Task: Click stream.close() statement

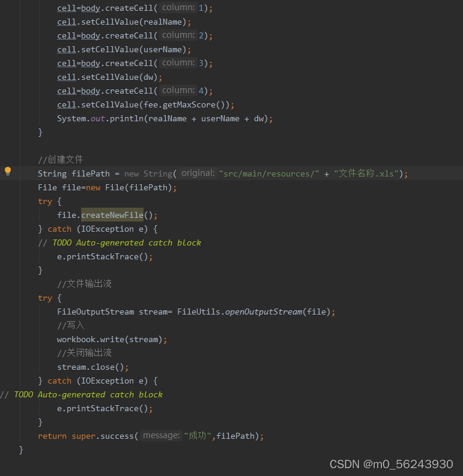Action: 93,367
